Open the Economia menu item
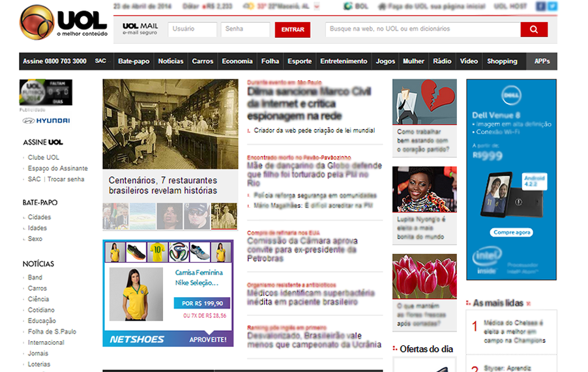Viewport: 588px width, 372px height. (237, 61)
